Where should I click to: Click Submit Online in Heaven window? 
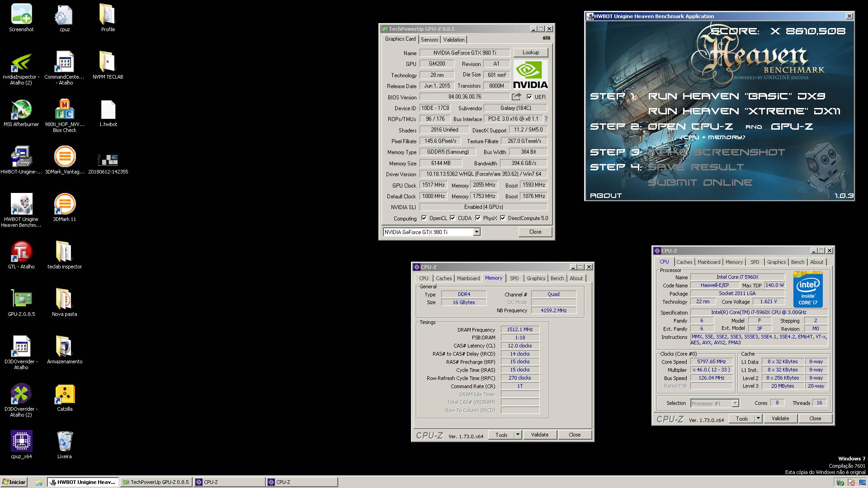pyautogui.click(x=700, y=183)
